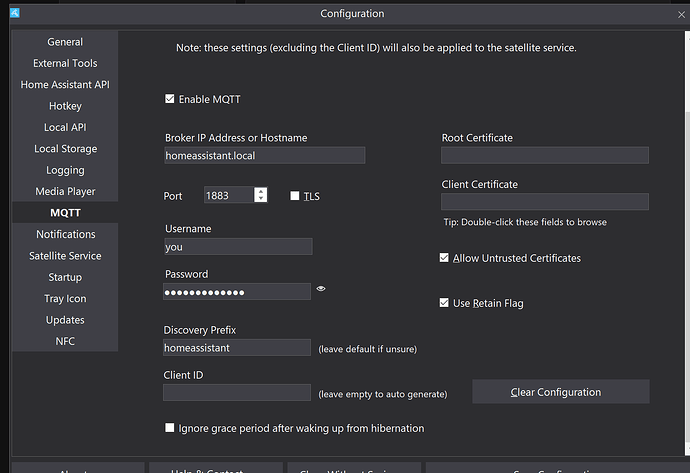
Task: Select the Discovery Prefix input field
Action: point(237,348)
